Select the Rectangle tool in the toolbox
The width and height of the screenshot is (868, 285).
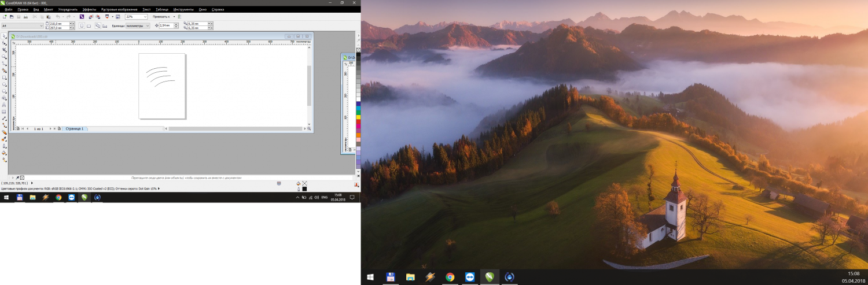click(x=4, y=77)
